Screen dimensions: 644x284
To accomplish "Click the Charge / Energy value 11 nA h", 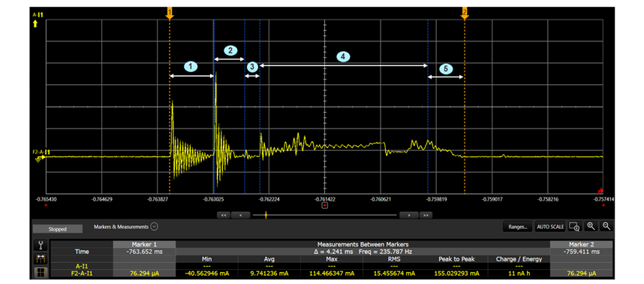I will (519, 273).
